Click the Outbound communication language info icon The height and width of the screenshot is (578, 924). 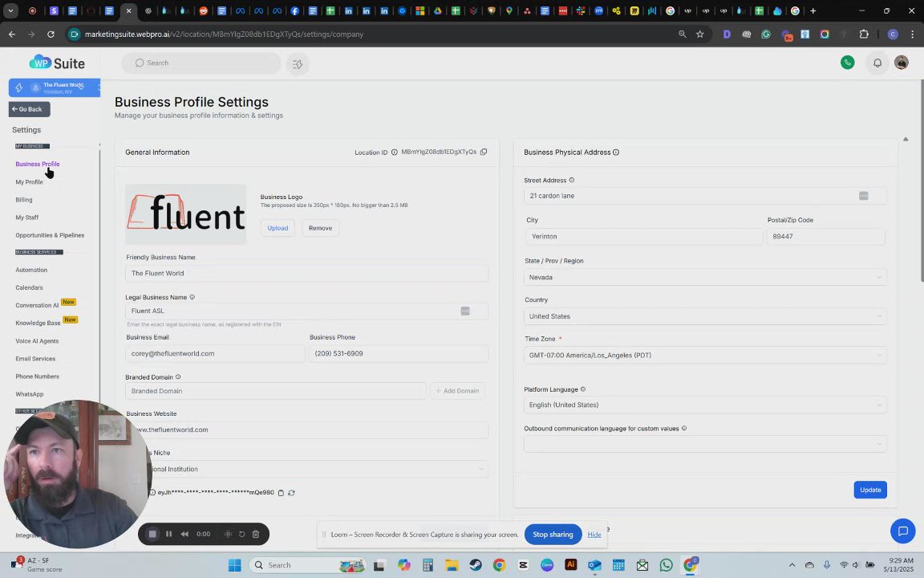[x=684, y=428]
